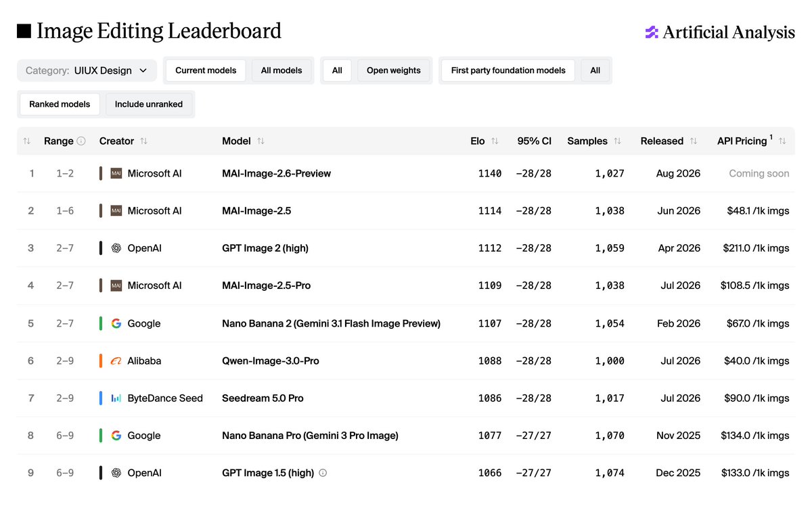Open the Seedream 5.0 Pro model link
The height and width of the screenshot is (508, 812).
pos(263,398)
